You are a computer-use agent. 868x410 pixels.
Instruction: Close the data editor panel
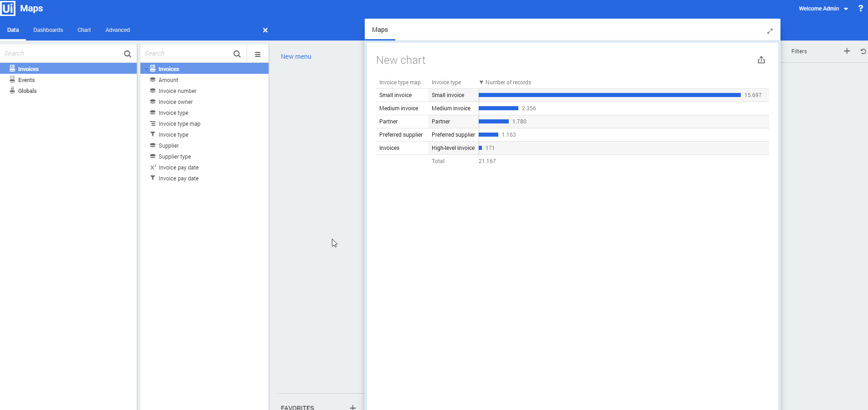(265, 31)
